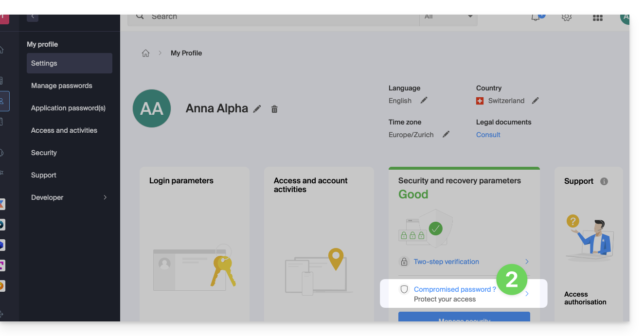Edit the Language setting pencil icon
This screenshot has width=644, height=336.
click(x=424, y=100)
